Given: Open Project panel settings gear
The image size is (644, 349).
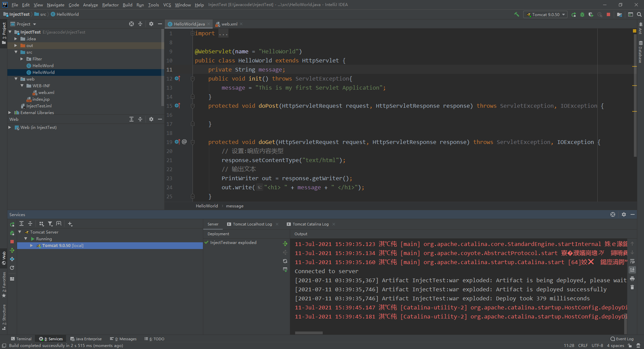Looking at the screenshot, I should 151,24.
